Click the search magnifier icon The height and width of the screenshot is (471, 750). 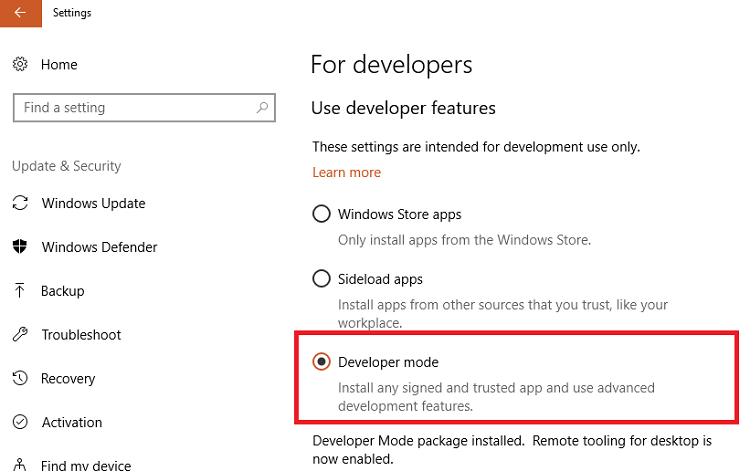click(x=262, y=108)
